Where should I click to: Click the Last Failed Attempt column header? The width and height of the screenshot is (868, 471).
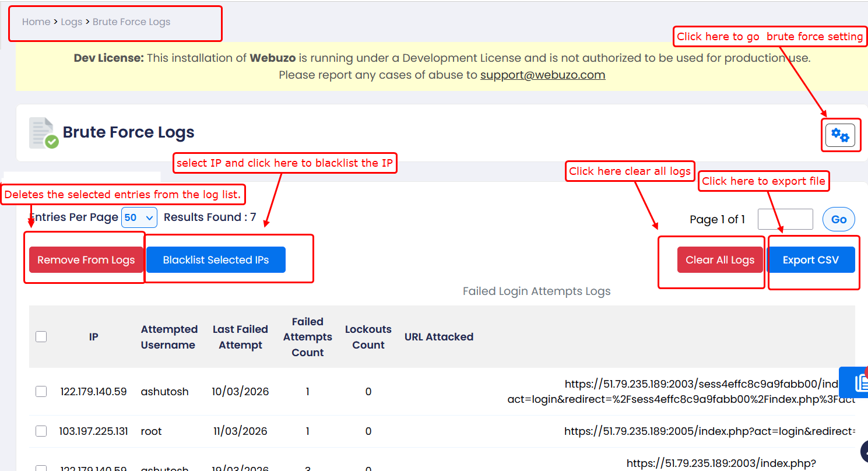[x=240, y=337]
